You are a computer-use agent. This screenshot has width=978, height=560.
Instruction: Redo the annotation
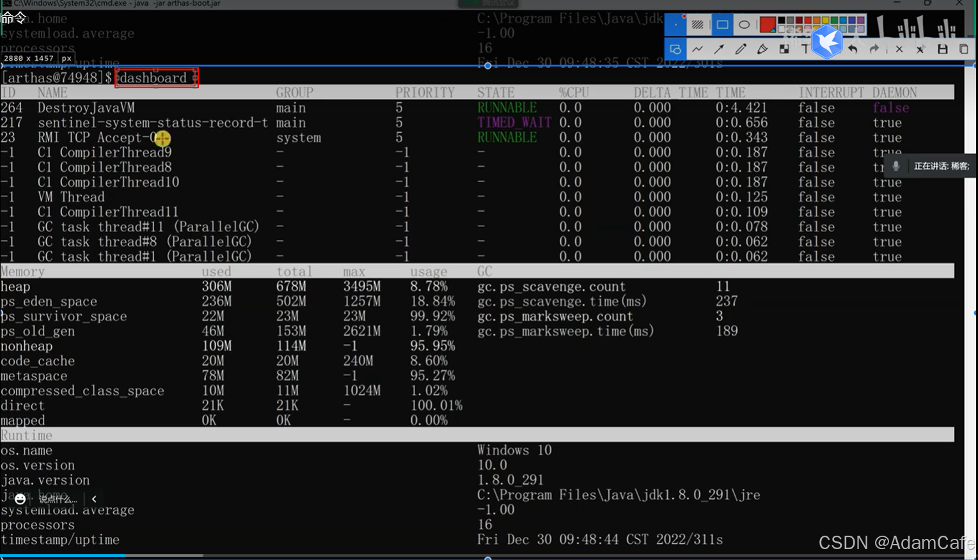(x=874, y=49)
